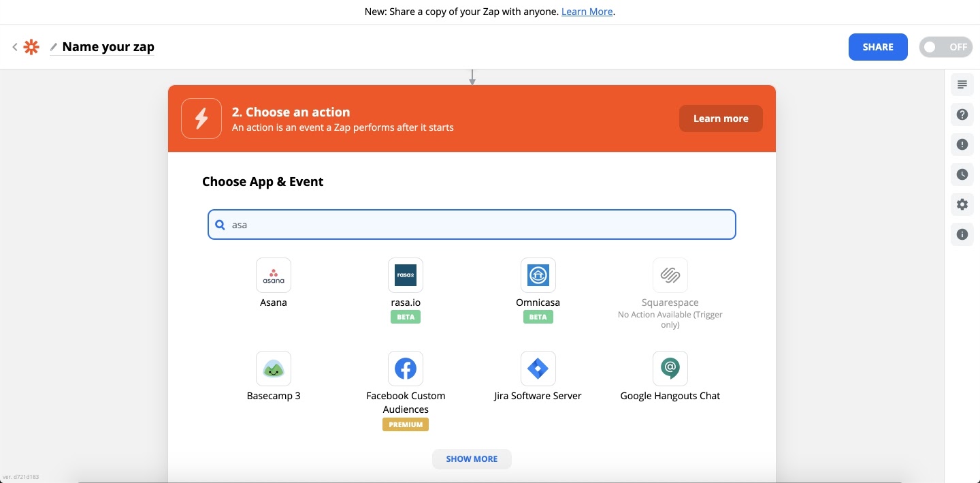
Task: Click the app search field containing asa
Action: [x=472, y=224]
